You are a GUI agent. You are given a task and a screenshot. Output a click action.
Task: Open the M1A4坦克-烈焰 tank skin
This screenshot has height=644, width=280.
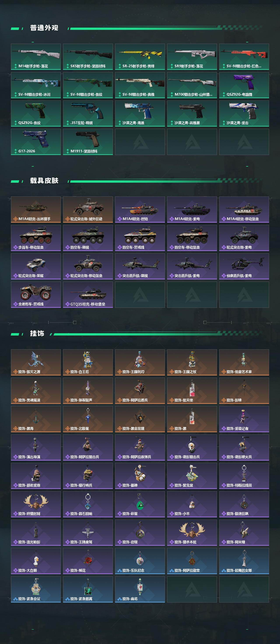[140, 210]
